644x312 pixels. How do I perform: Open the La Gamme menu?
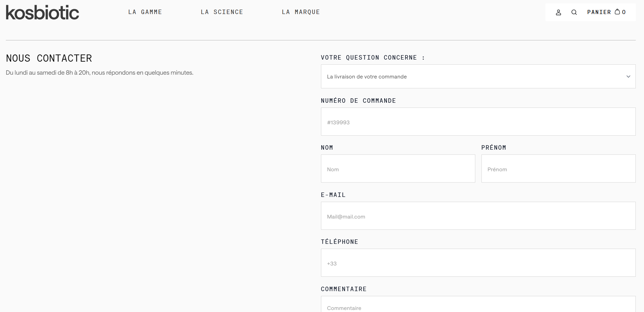point(145,12)
